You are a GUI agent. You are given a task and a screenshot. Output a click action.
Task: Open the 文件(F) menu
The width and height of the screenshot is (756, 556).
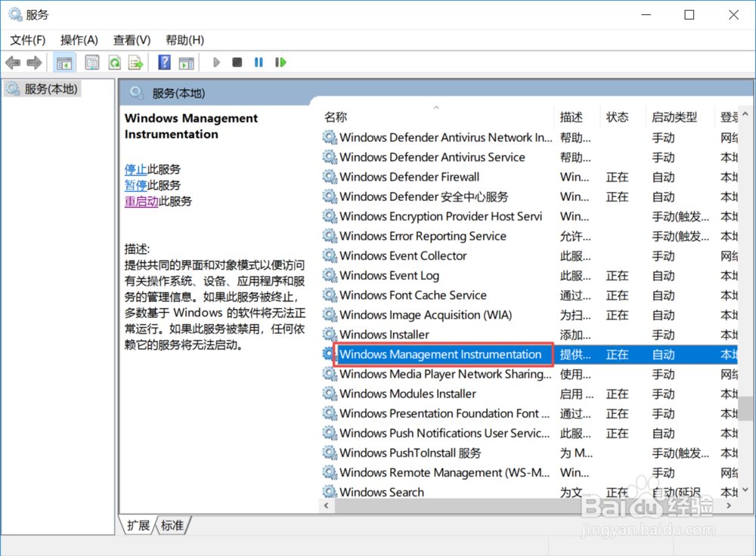(27, 40)
